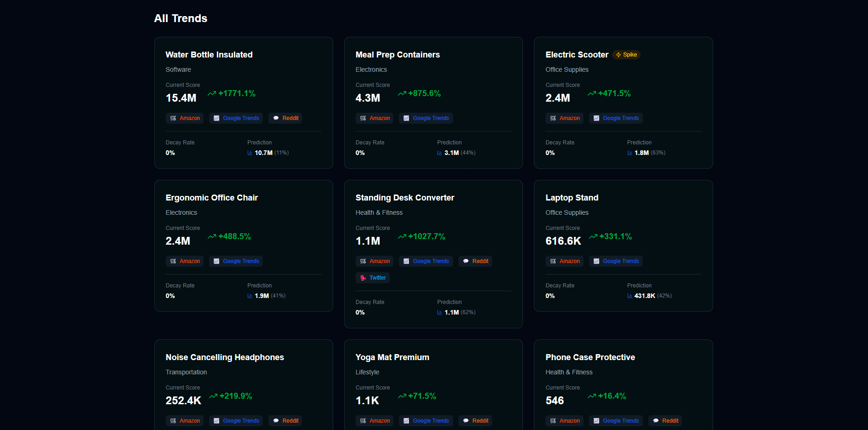Click the trending-up arrow beside +1771.1%
868x430 pixels.
click(x=212, y=93)
